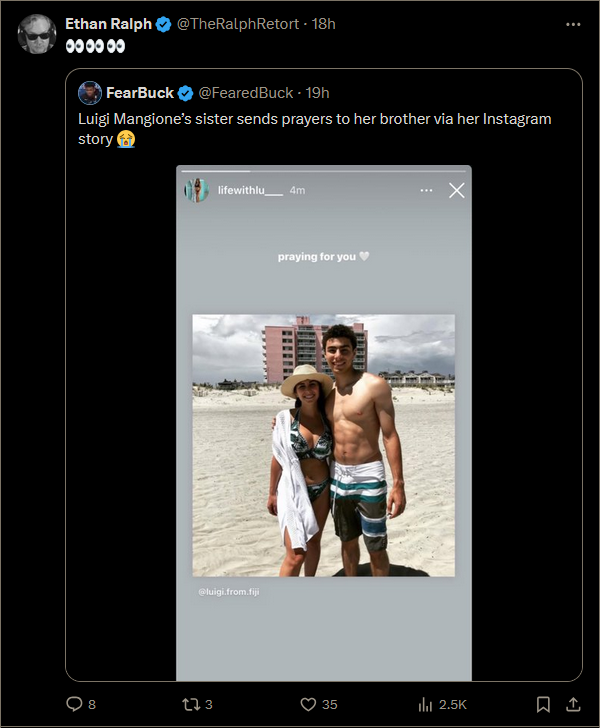
Task: Open the view analytics bar chart icon
Action: click(x=425, y=704)
